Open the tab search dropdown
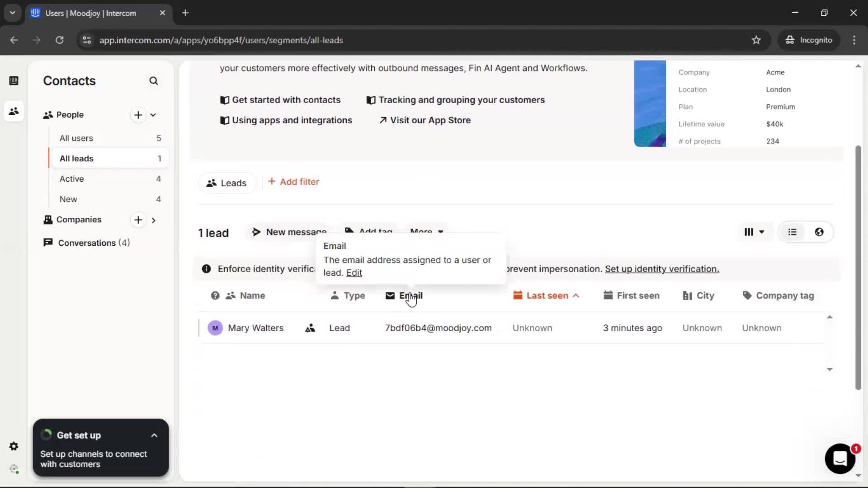The width and height of the screenshot is (868, 488). tap(12, 13)
